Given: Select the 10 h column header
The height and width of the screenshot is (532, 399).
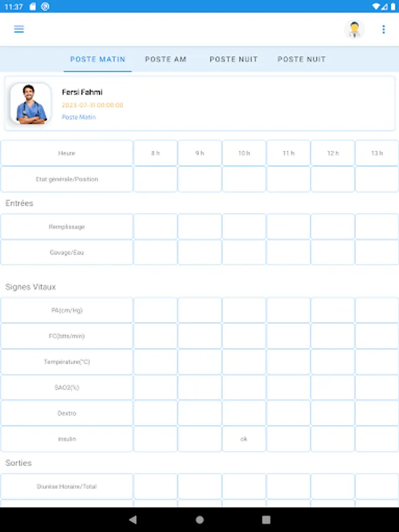Looking at the screenshot, I should [244, 153].
